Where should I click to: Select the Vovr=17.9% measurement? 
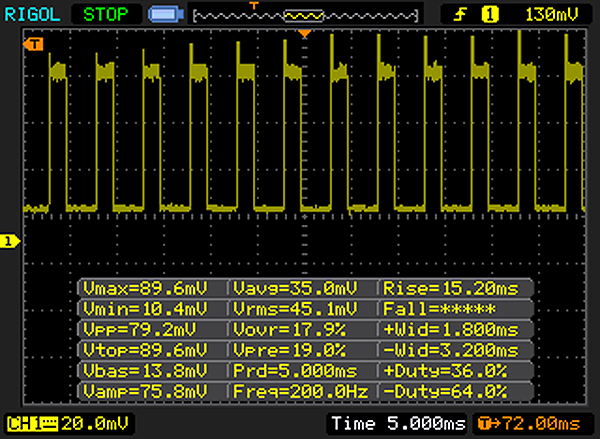coord(289,330)
